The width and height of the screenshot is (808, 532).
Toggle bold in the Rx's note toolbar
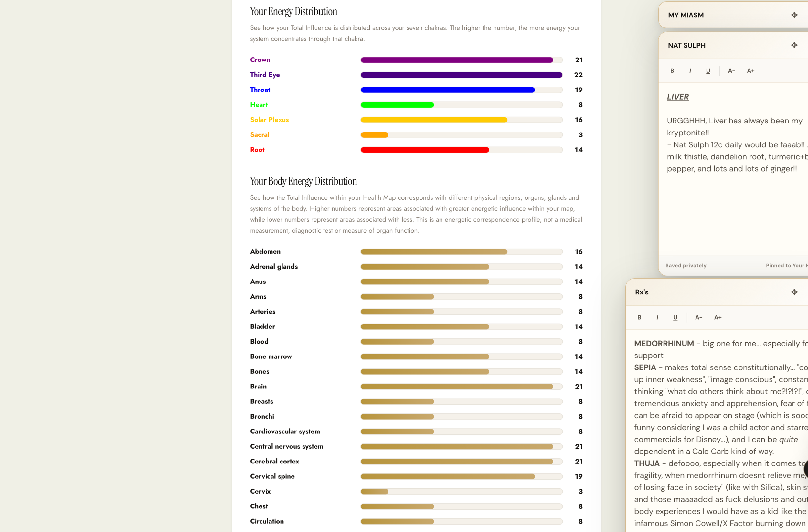[x=639, y=317]
